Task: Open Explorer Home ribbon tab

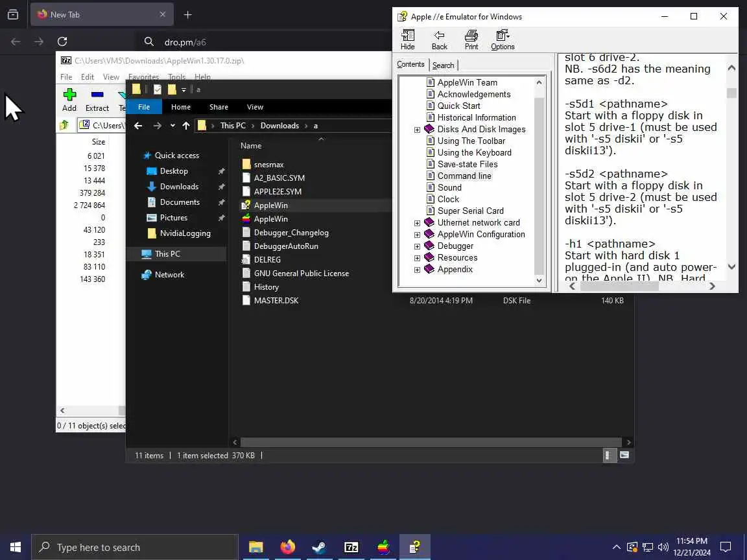Action: (181, 107)
